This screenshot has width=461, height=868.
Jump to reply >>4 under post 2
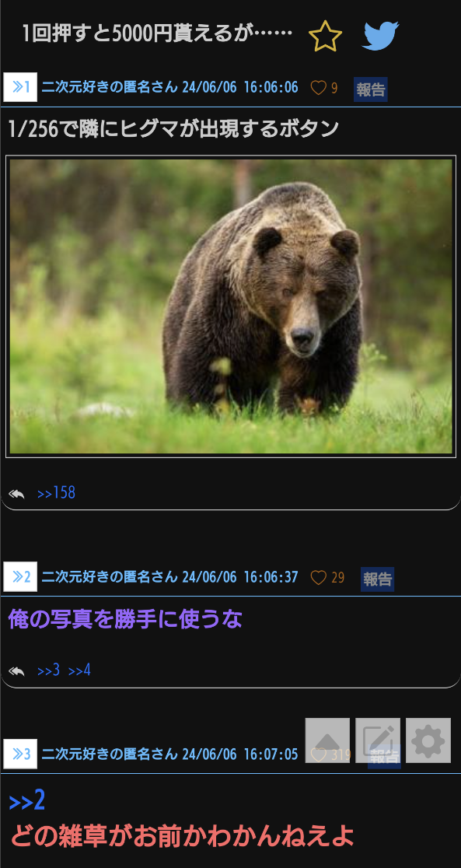pos(79,670)
